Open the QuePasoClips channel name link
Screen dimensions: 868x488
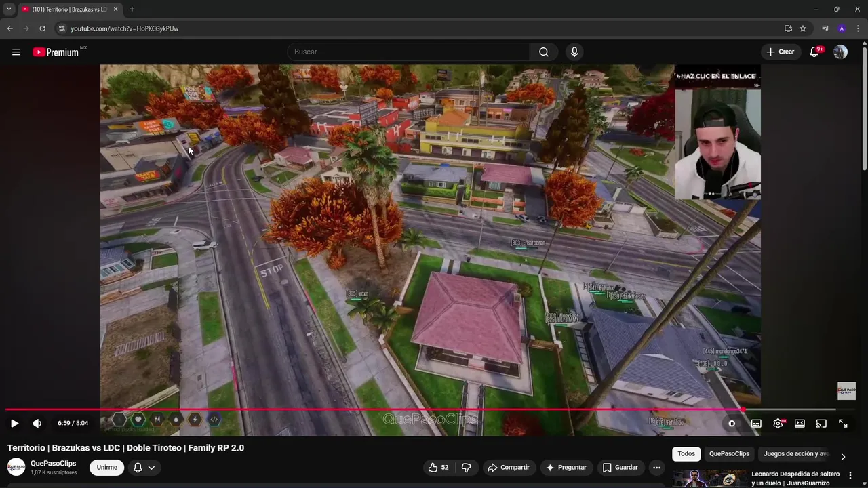point(53,464)
